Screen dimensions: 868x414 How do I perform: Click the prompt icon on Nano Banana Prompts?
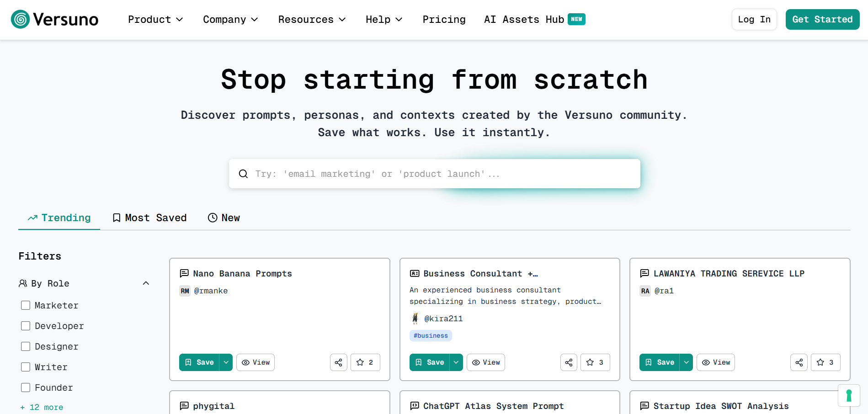(x=184, y=273)
